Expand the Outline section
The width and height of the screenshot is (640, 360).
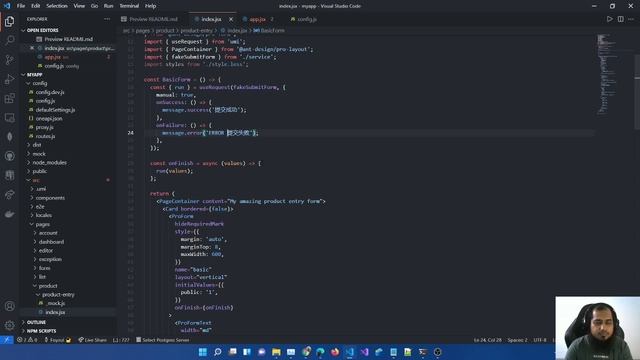(x=36, y=322)
